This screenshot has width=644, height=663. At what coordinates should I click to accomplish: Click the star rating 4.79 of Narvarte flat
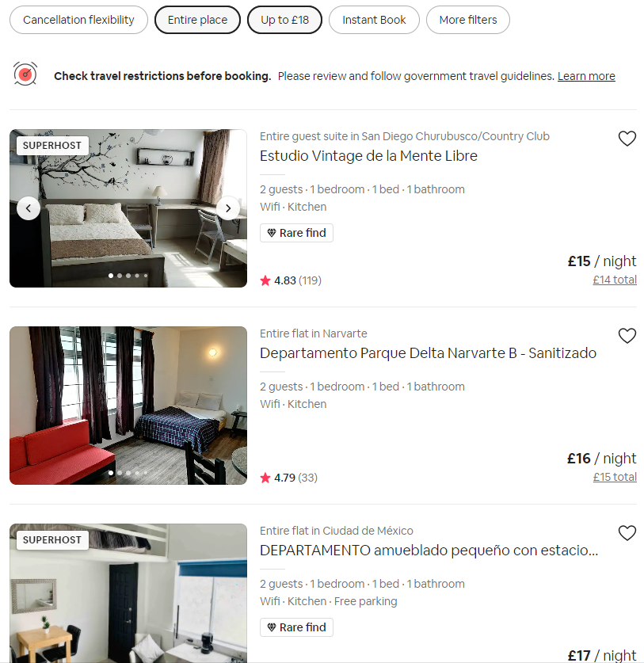click(289, 478)
